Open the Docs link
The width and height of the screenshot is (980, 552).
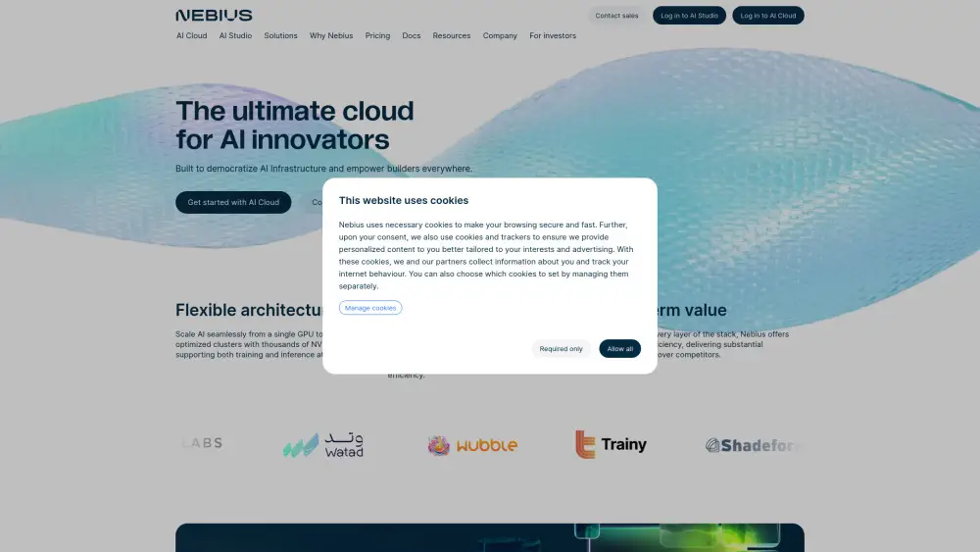pos(411,35)
